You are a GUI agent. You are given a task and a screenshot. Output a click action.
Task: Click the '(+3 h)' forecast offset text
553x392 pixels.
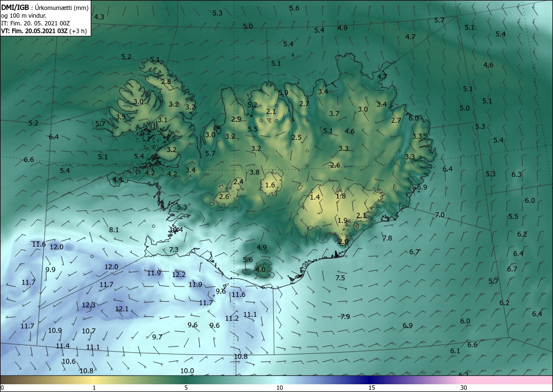tap(78, 30)
